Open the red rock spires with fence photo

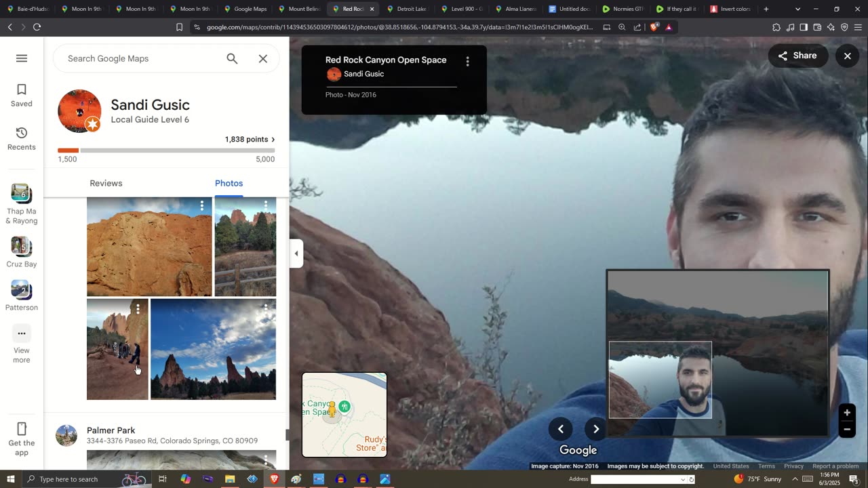pyautogui.click(x=245, y=247)
